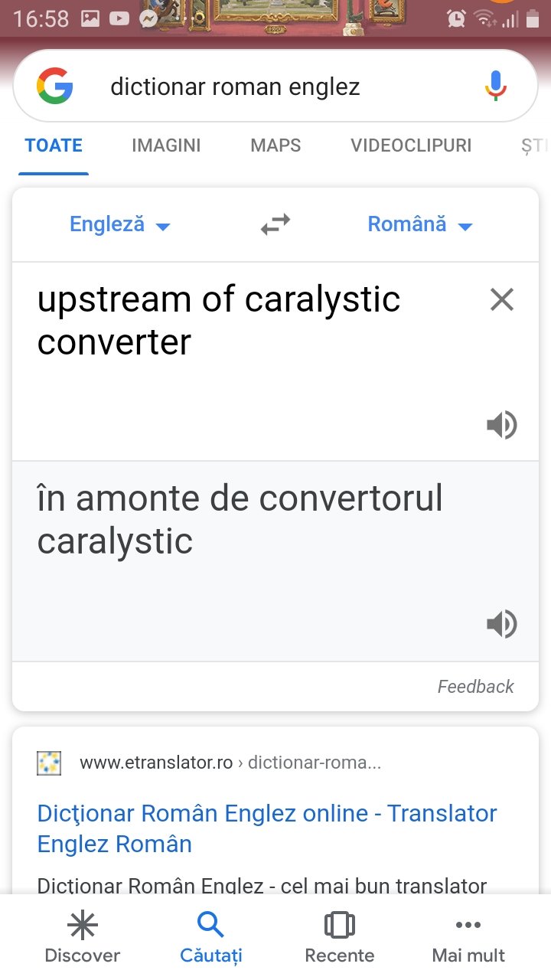Listen to the English source text
The height and width of the screenshot is (980, 551).
[x=502, y=425]
